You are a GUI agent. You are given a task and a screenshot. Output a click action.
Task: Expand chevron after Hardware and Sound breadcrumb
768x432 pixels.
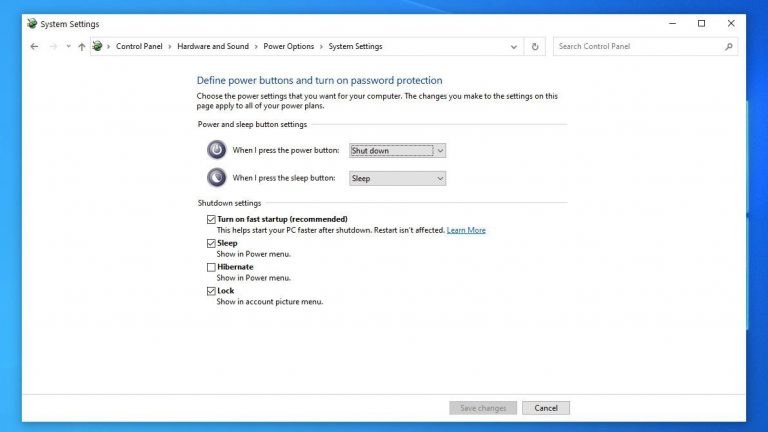256,47
